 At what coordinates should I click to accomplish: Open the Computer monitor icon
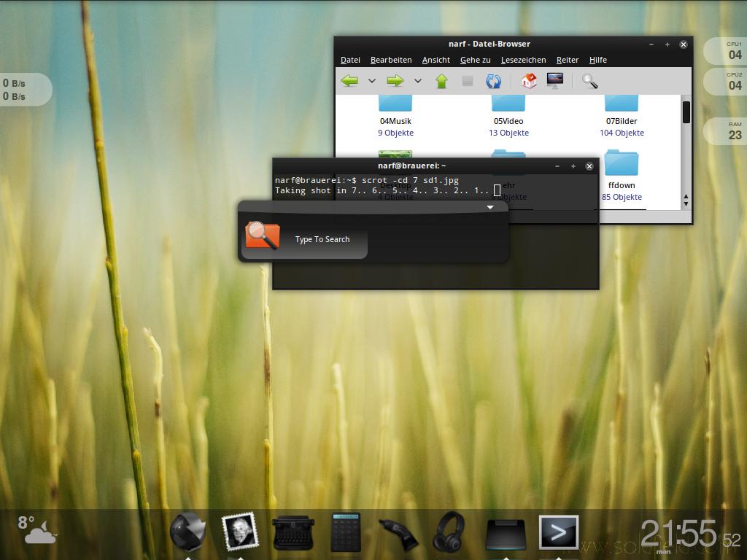tap(555, 80)
